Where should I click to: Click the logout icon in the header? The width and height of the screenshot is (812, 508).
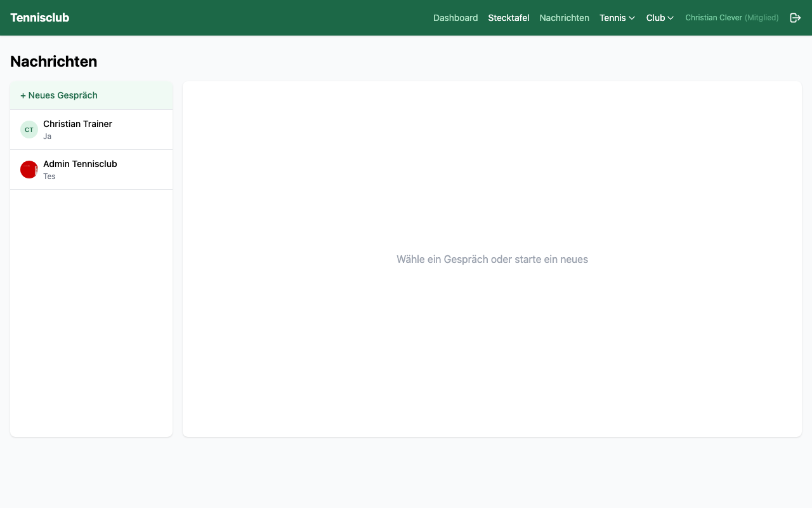(795, 18)
